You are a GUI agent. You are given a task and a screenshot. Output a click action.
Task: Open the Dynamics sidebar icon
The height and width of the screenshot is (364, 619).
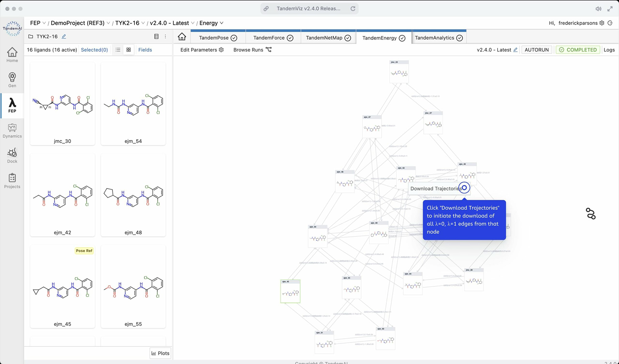click(12, 131)
